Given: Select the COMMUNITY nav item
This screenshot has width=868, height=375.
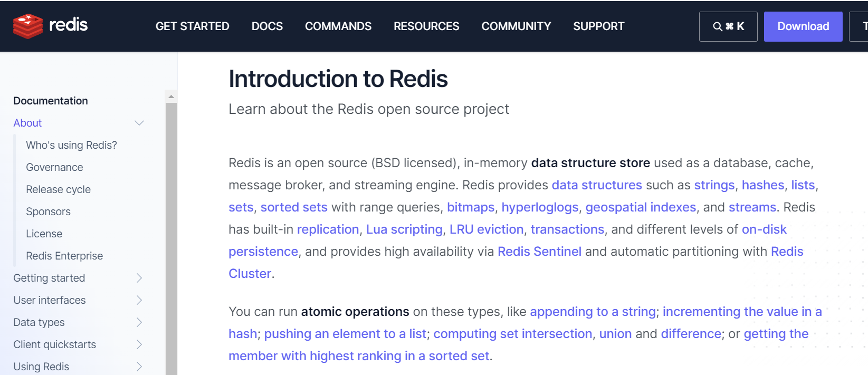Looking at the screenshot, I should pos(516,26).
